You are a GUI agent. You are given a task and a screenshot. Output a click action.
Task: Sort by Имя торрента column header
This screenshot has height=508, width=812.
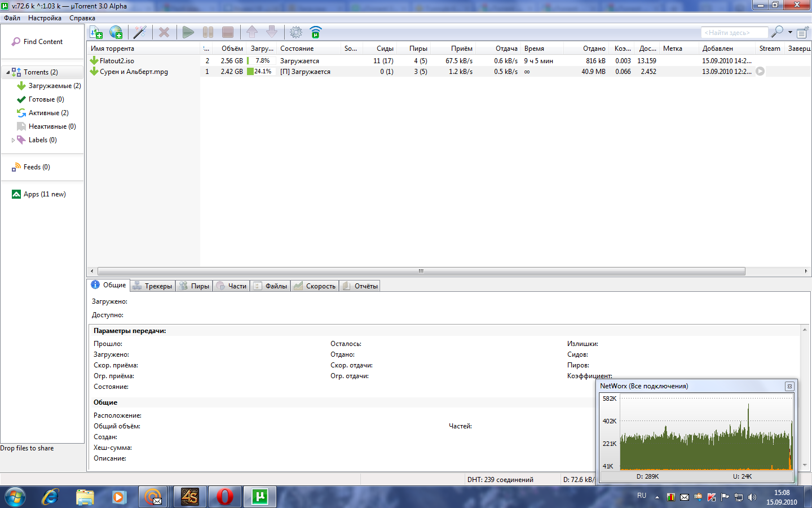(144, 49)
